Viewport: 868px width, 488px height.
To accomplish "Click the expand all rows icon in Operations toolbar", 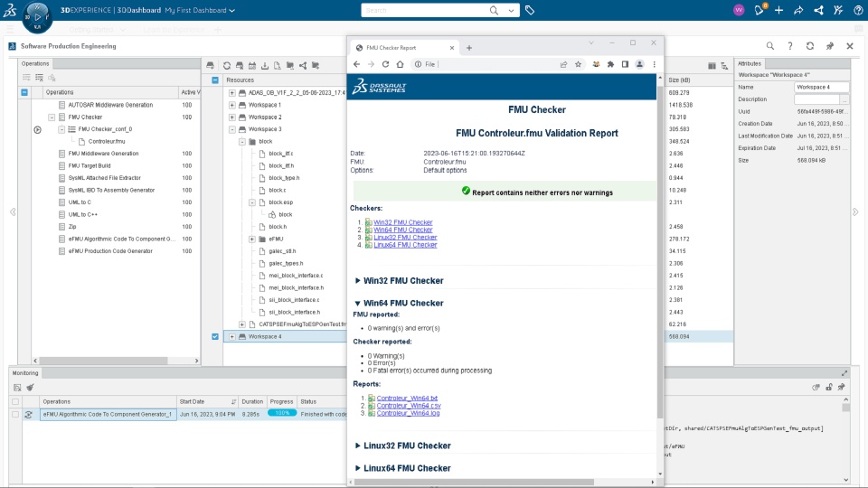I will pos(26,78).
